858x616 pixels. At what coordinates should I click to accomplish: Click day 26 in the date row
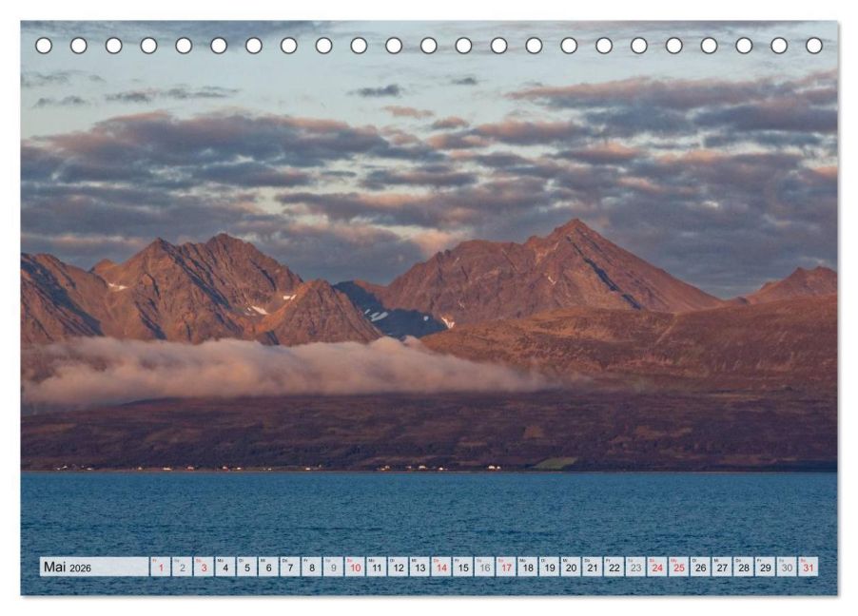701,567
